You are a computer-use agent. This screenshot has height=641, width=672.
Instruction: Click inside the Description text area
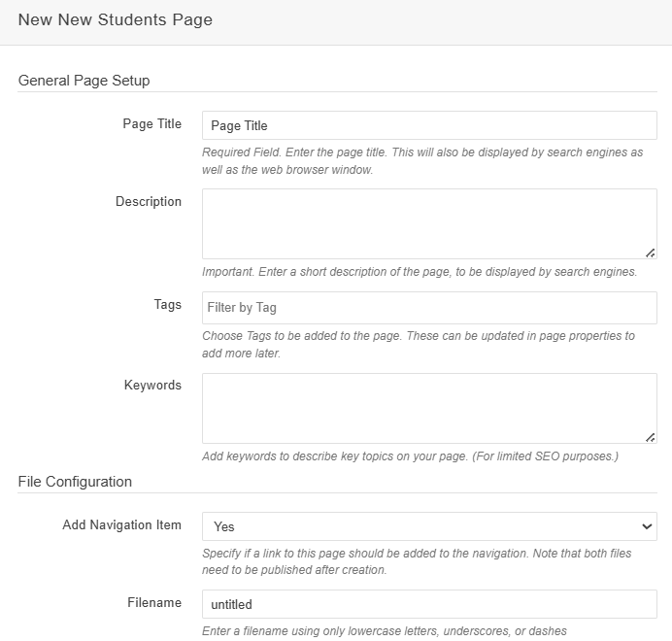coord(428,222)
